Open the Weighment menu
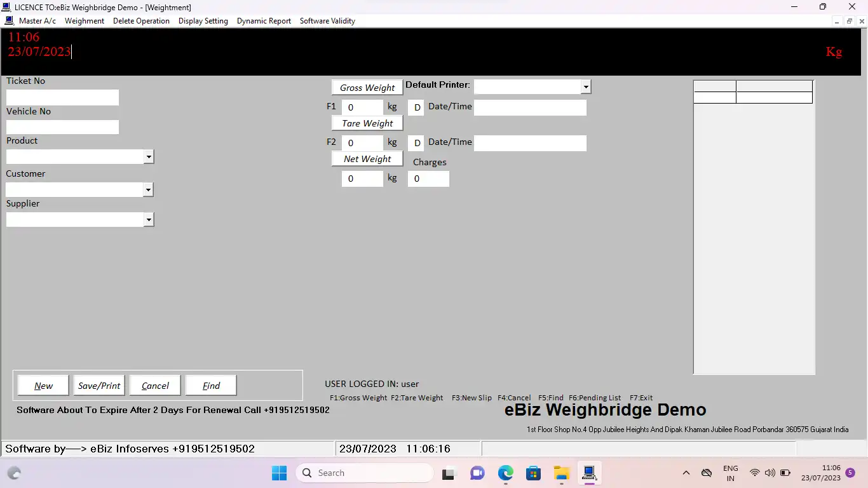Screen dimensions: 868x488 85,21
